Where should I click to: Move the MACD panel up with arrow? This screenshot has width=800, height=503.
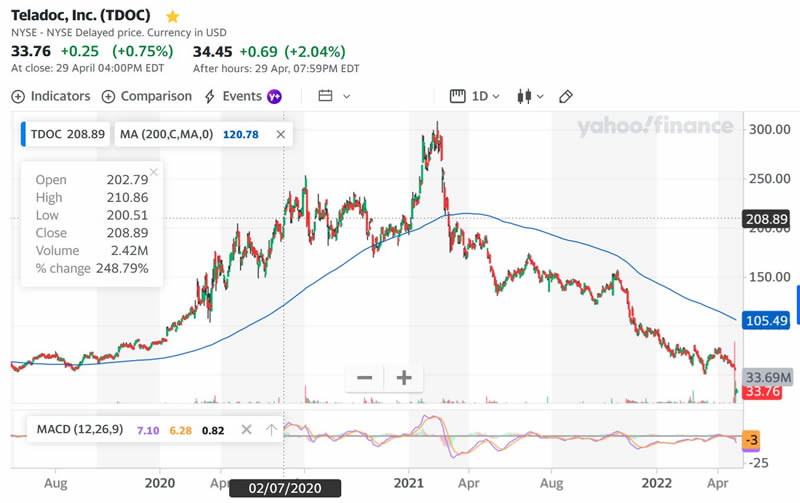pyautogui.click(x=271, y=430)
